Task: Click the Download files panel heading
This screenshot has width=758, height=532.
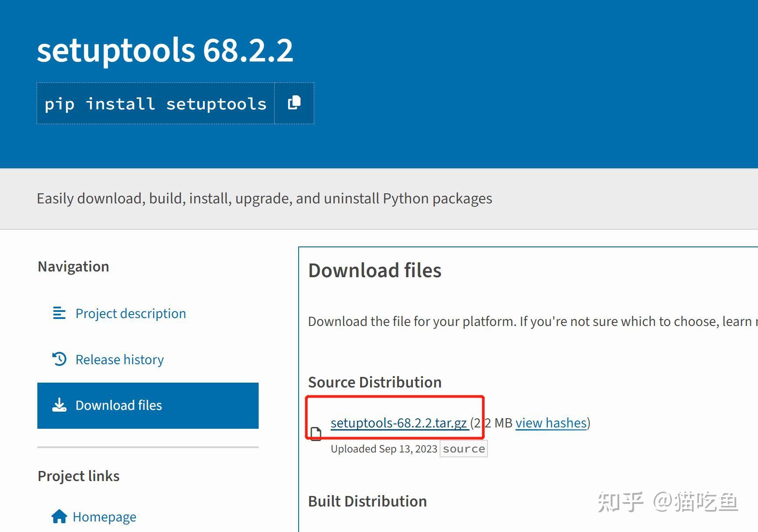Action: click(375, 271)
